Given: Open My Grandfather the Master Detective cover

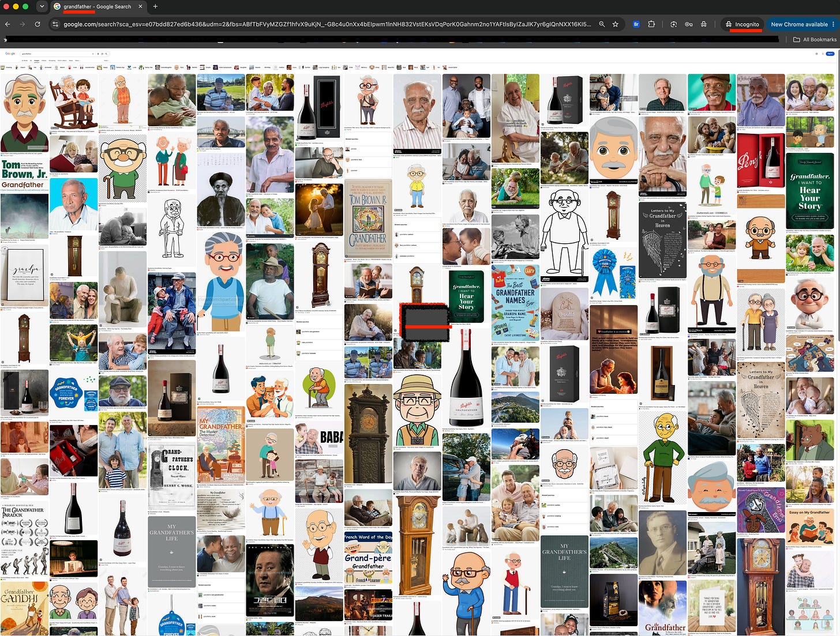Looking at the screenshot, I should (220, 445).
